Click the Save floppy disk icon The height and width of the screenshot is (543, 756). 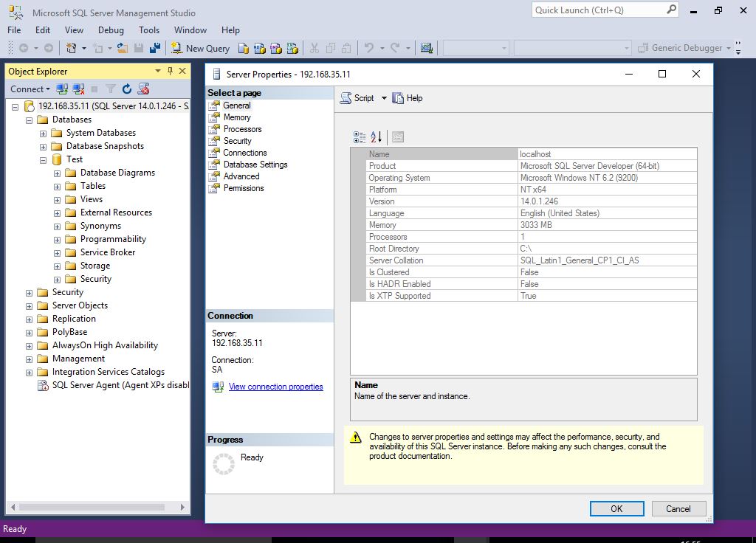139,48
